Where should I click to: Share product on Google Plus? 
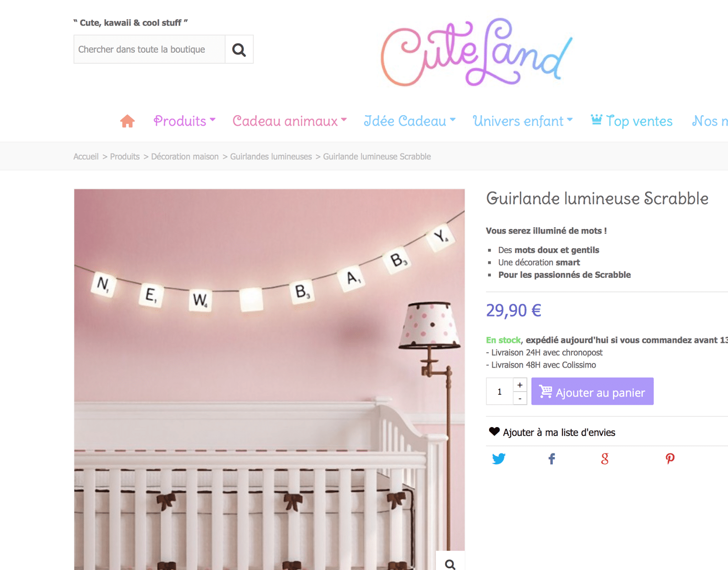605,458
